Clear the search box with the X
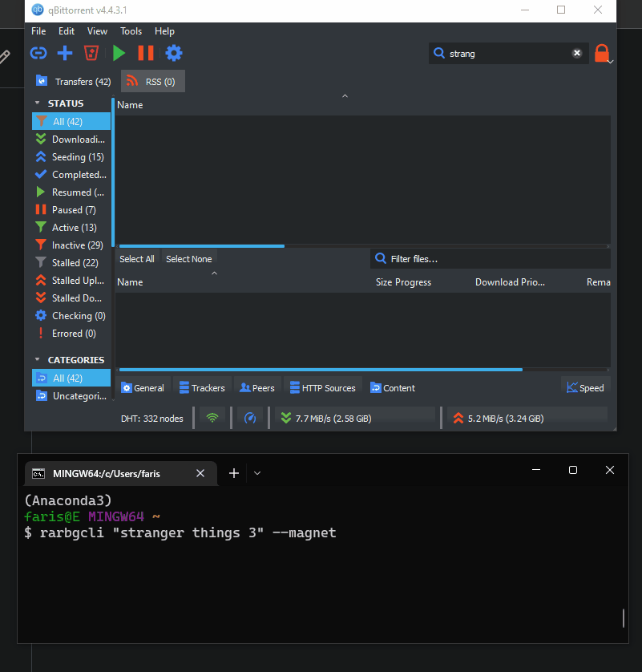The image size is (642, 672). (x=576, y=54)
